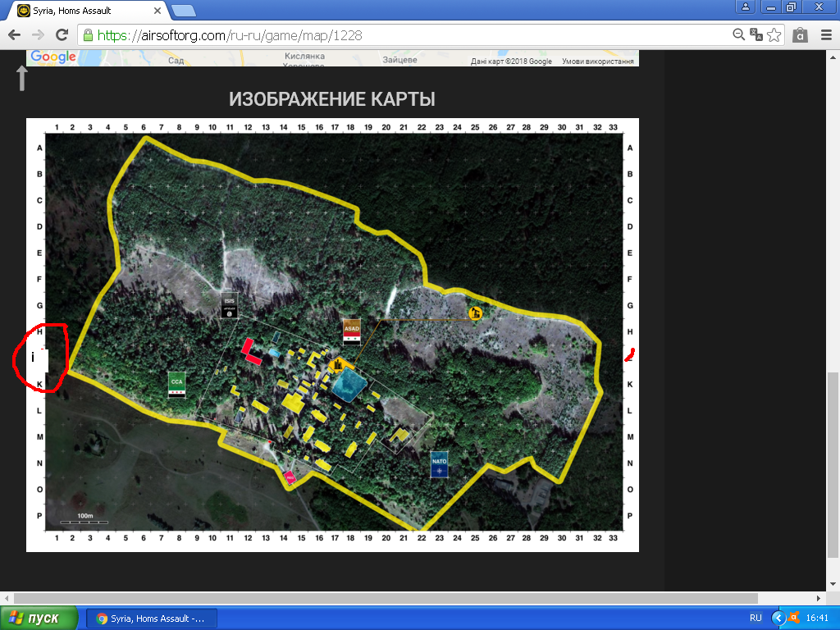The width and height of the screenshot is (840, 630).
Task: Go back to the previous page
Action: [15, 35]
